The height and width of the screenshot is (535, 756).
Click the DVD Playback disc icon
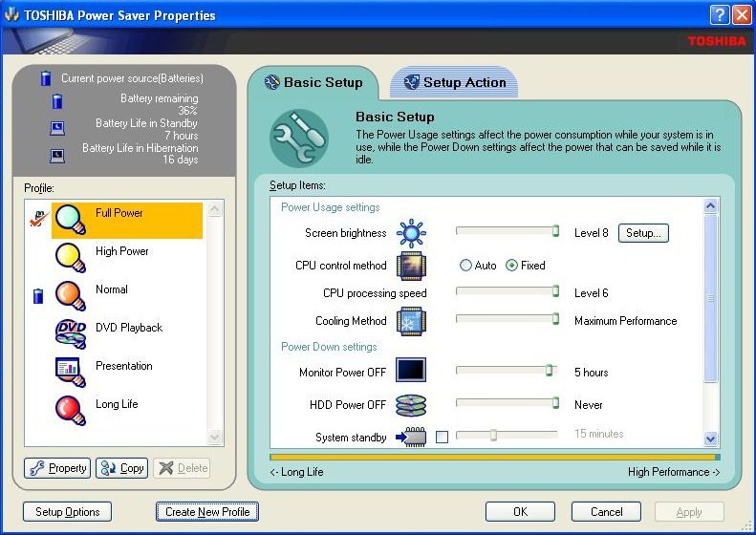71,334
